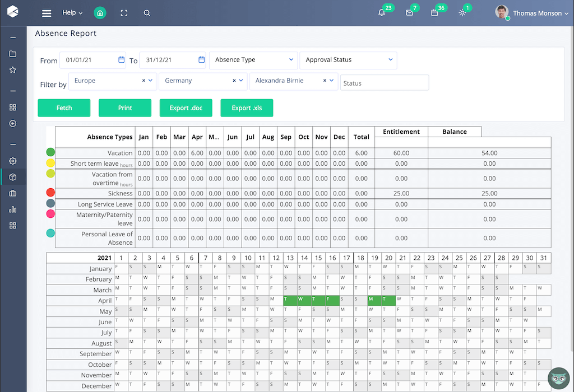
Task: Open the hamburger navigation menu
Action: [47, 12]
